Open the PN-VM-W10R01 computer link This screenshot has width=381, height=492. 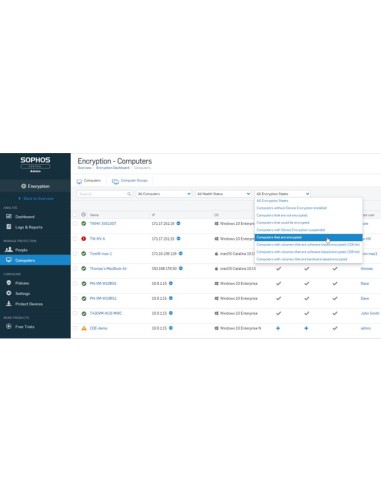pyautogui.click(x=103, y=283)
